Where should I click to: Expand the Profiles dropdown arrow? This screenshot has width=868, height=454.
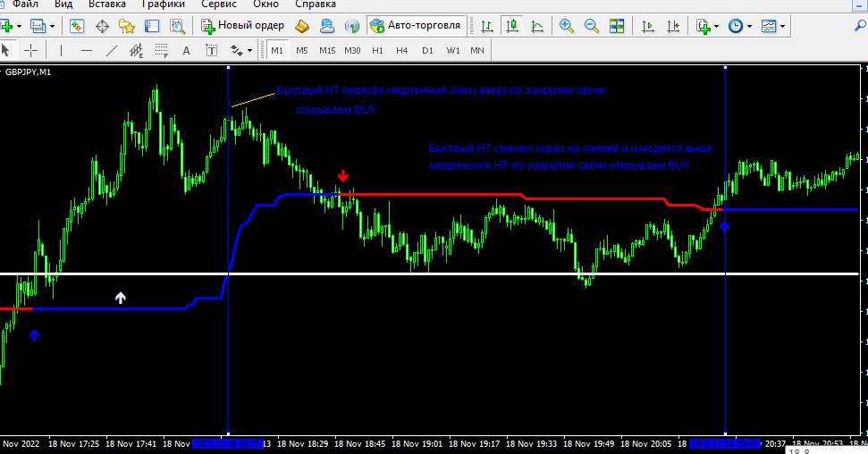click(x=52, y=26)
